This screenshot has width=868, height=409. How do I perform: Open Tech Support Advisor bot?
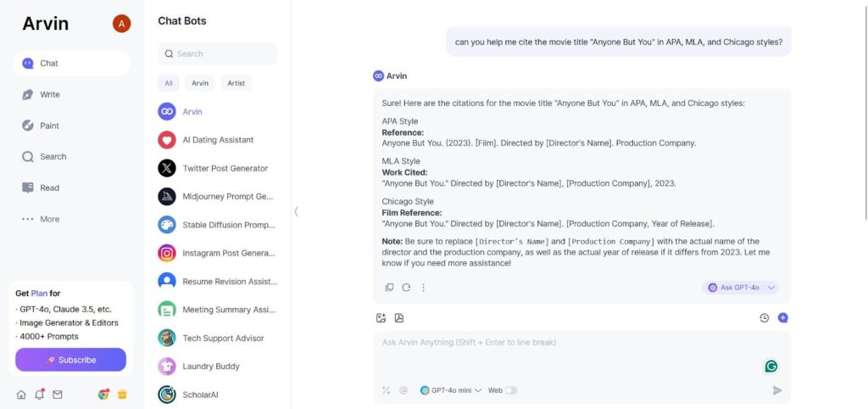click(x=218, y=338)
